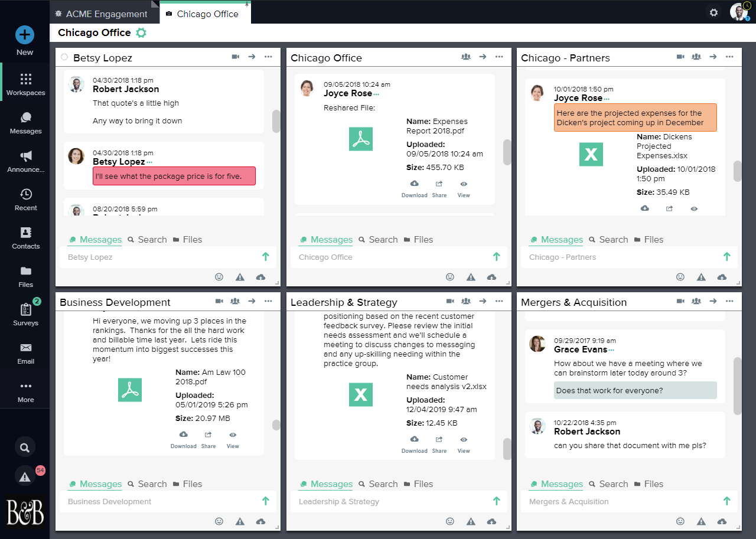Toggle Betsy Lopez status circle
This screenshot has width=756, height=539.
point(64,57)
